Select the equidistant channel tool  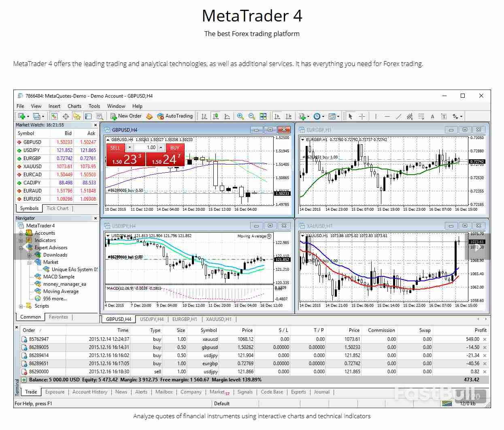[x=410, y=116]
